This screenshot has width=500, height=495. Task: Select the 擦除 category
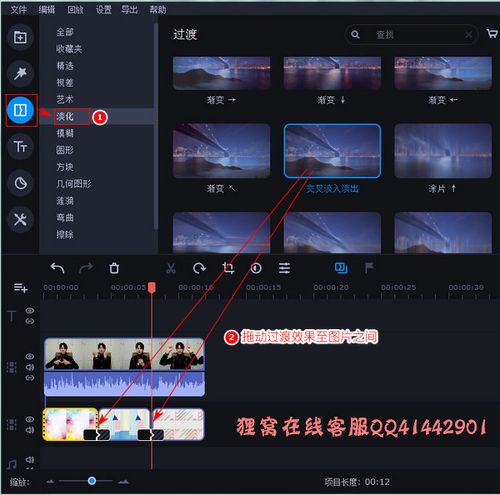65,234
